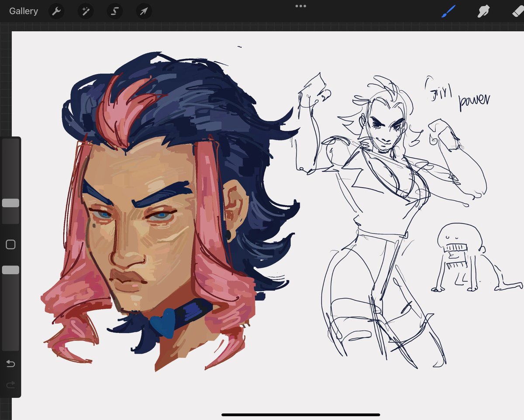Screen dimensions: 524x420
Task: Tap the iPad home indicator bar
Action: click(x=301, y=414)
